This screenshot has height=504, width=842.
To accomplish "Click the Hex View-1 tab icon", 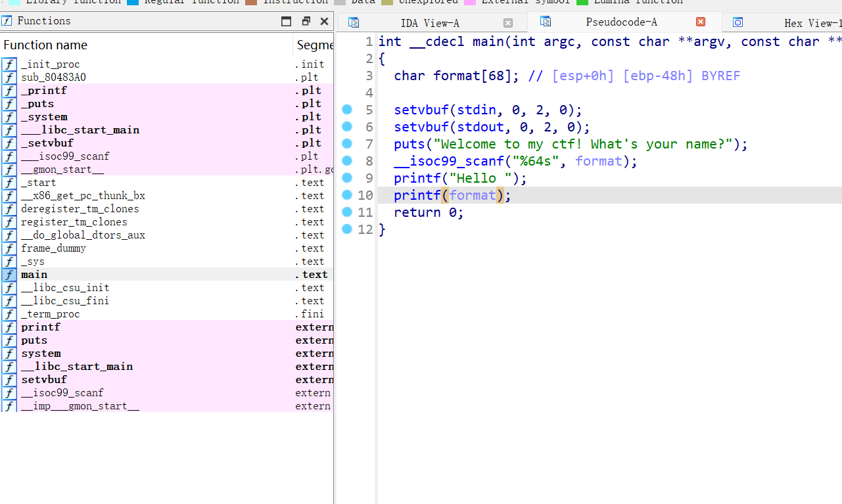I will pos(737,22).
